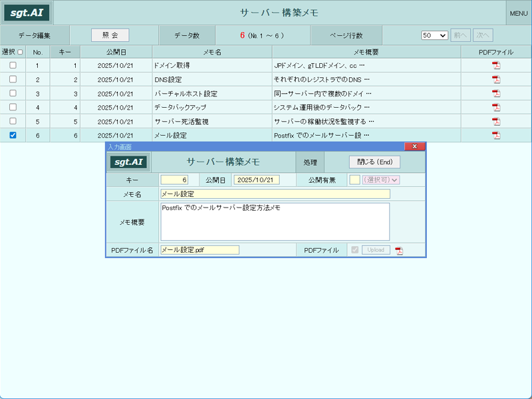This screenshot has height=399, width=532.
Task: Check the checkbox for row 1 ドメイン取得
Action: [x=13, y=65]
